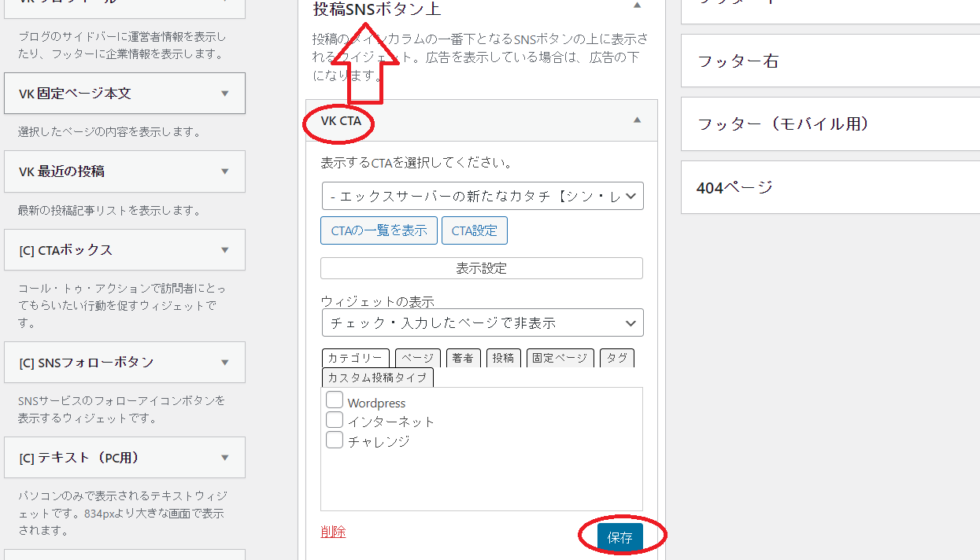The width and height of the screenshot is (980, 560).
Task: Save the widget with 保存 button
Action: pyautogui.click(x=620, y=538)
